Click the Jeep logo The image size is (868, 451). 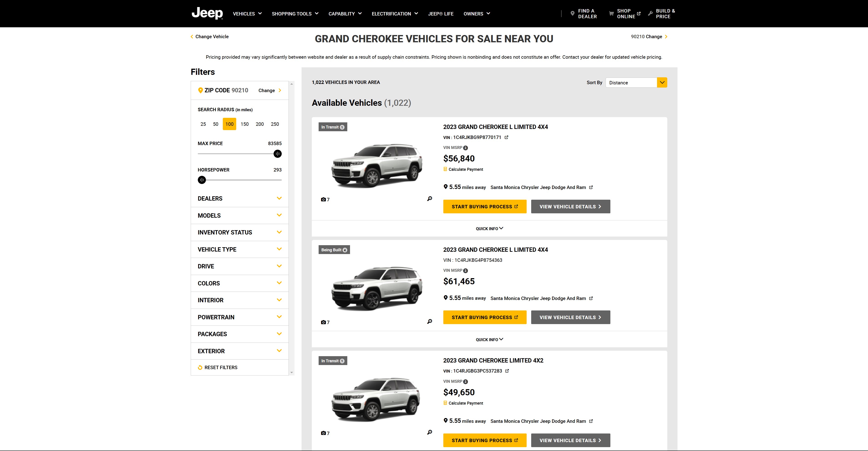[207, 13]
